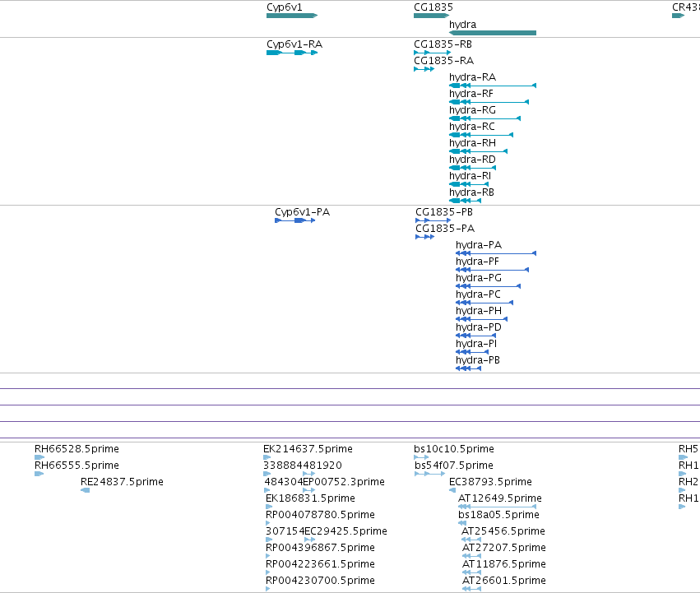Click the hydra-PA protein label

pos(479,246)
